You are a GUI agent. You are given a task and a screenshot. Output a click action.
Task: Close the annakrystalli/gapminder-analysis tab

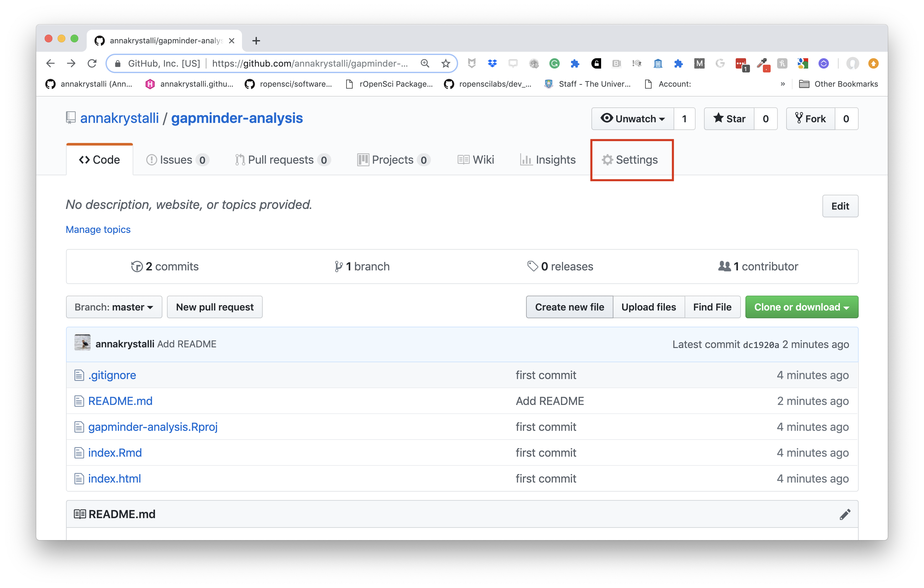click(x=231, y=41)
